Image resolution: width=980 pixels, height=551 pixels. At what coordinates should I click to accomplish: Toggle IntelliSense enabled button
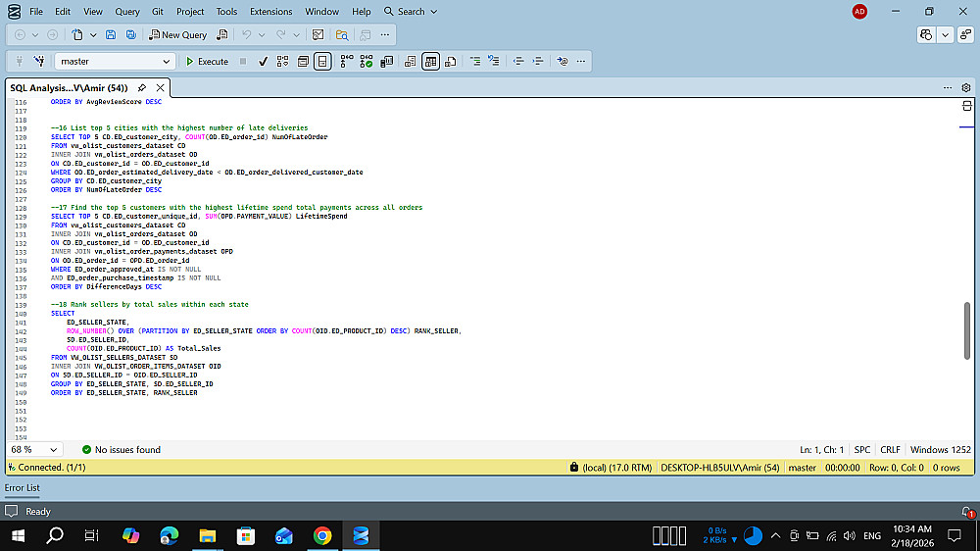[322, 62]
